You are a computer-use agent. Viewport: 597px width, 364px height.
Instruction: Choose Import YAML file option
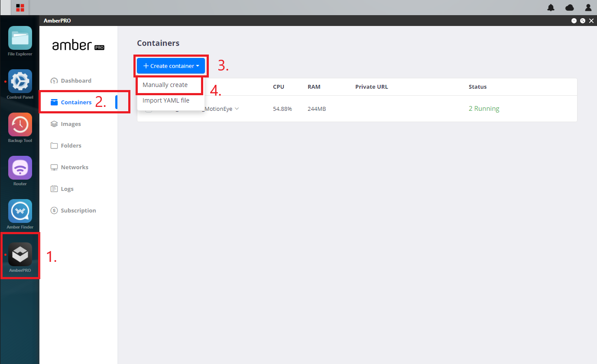tap(166, 100)
